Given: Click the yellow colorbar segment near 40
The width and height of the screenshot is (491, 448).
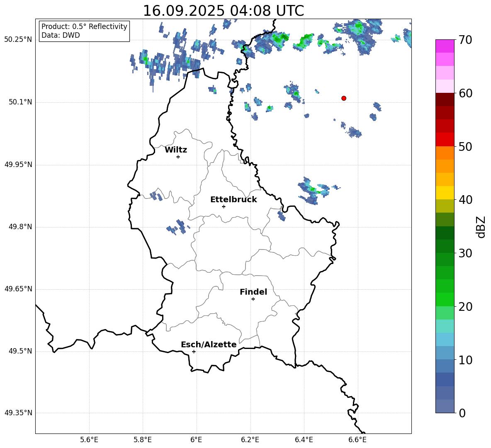Looking at the screenshot, I should [445, 193].
